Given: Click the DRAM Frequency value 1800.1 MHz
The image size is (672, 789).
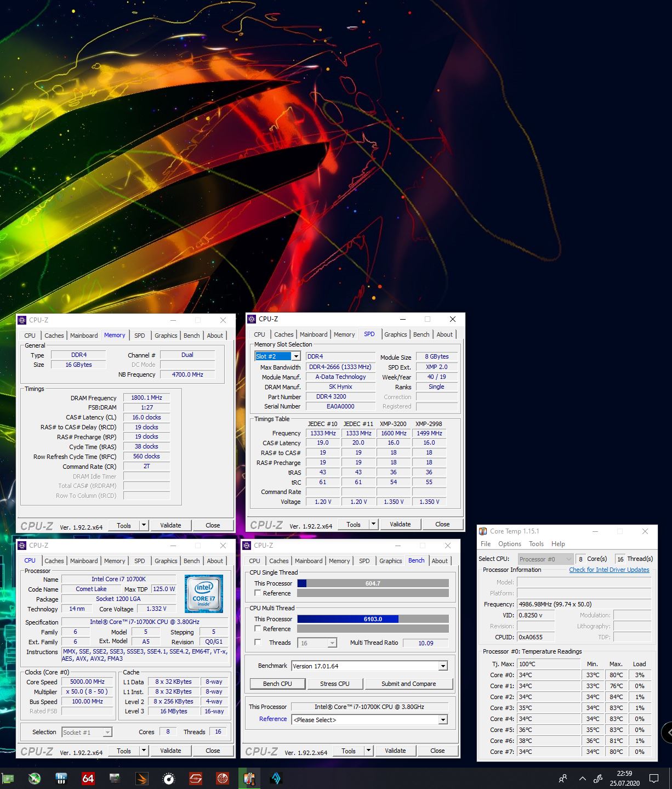Looking at the screenshot, I should coord(146,398).
